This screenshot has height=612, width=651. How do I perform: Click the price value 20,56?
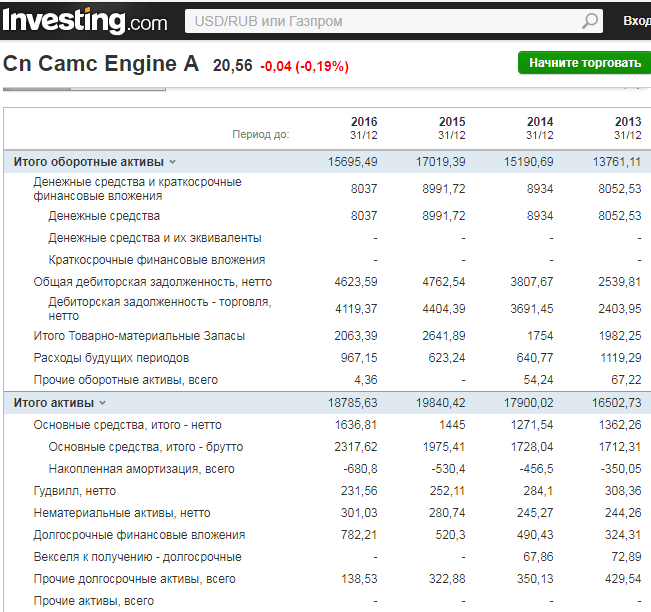tap(232, 65)
